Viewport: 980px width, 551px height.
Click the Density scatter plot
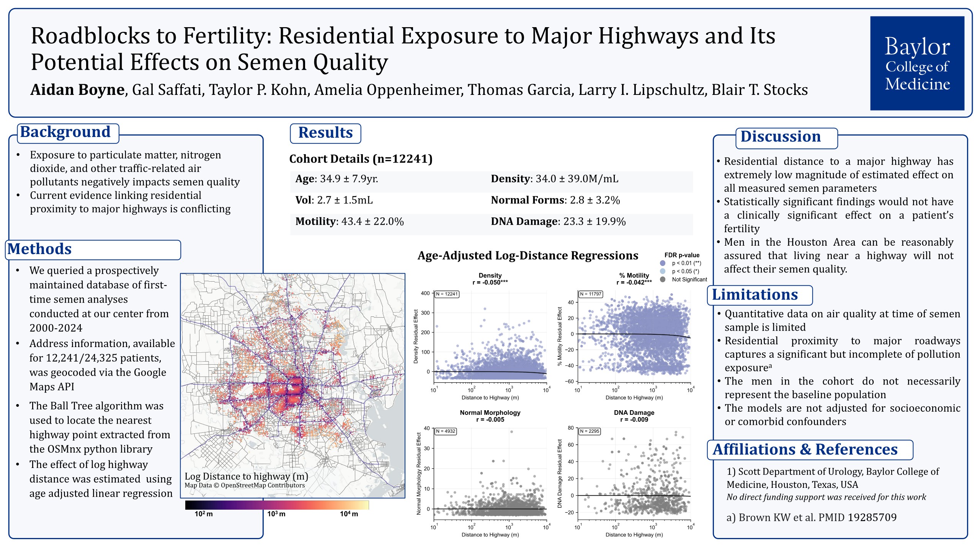click(x=490, y=337)
